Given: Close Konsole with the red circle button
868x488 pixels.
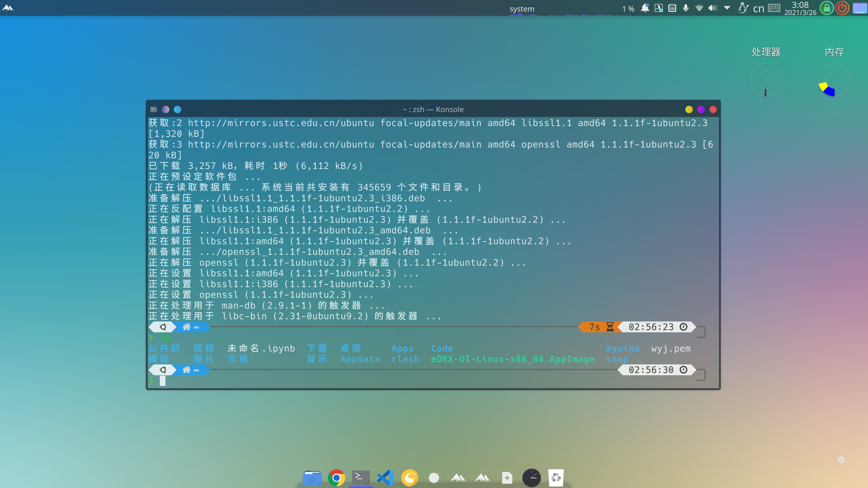Looking at the screenshot, I should point(713,109).
